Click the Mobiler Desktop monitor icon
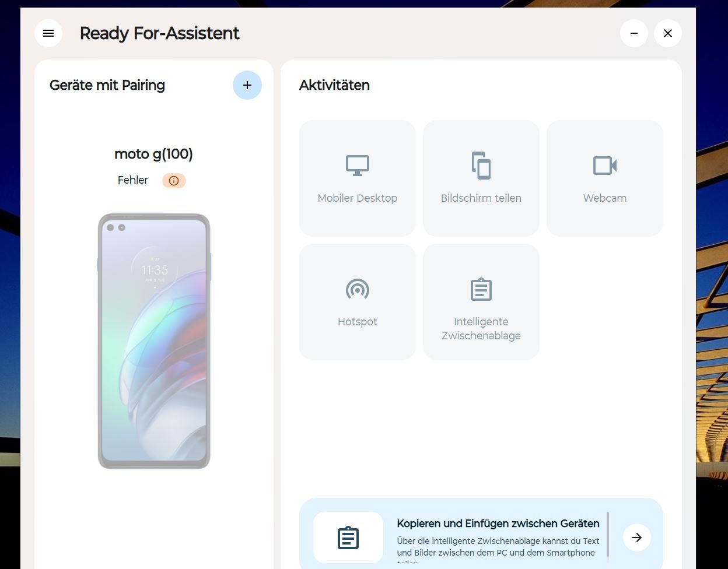The width and height of the screenshot is (728, 569). coord(358,166)
